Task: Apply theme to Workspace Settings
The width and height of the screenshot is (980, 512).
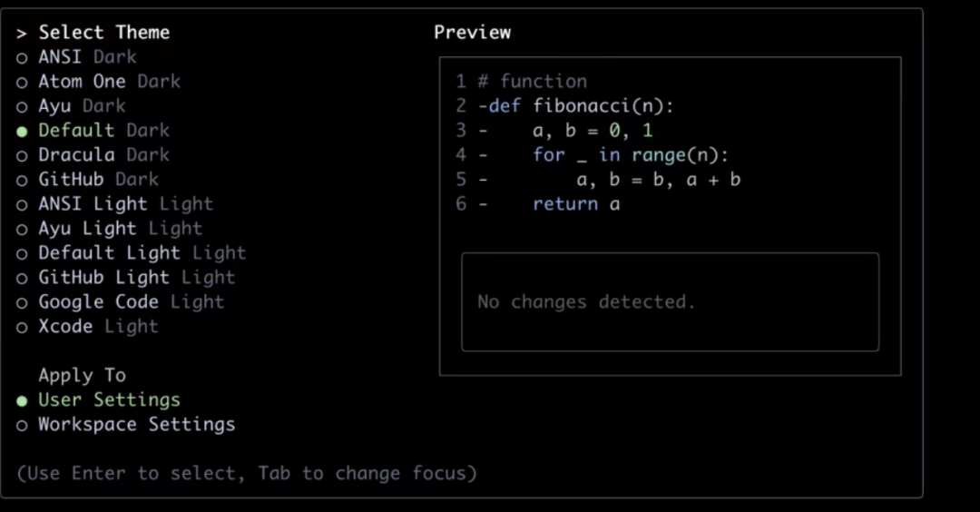Action: (x=136, y=425)
